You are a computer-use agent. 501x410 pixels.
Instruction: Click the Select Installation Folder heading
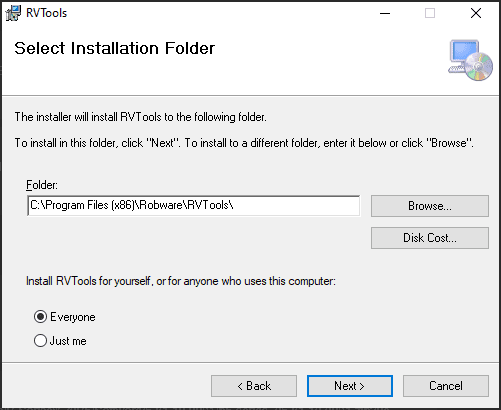click(x=115, y=48)
